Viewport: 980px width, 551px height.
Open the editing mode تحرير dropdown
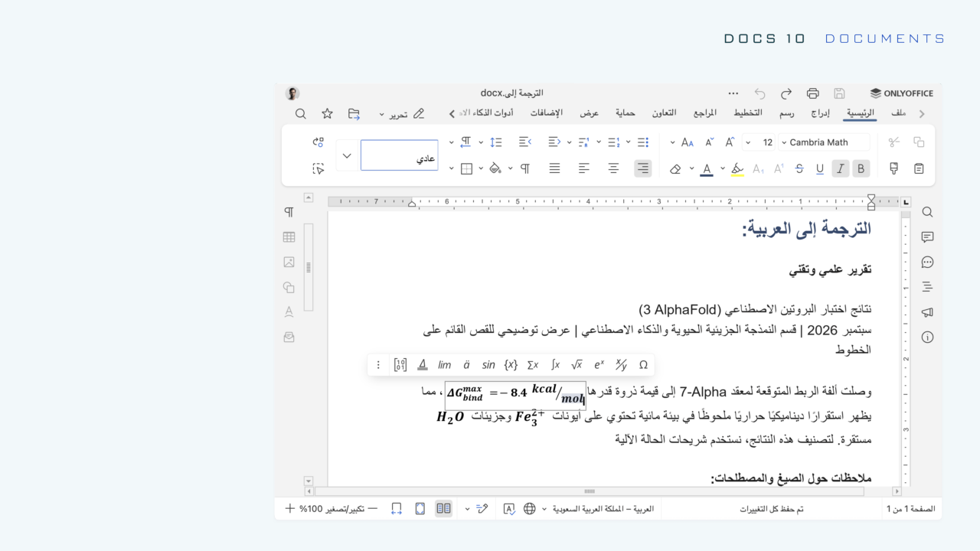[403, 114]
